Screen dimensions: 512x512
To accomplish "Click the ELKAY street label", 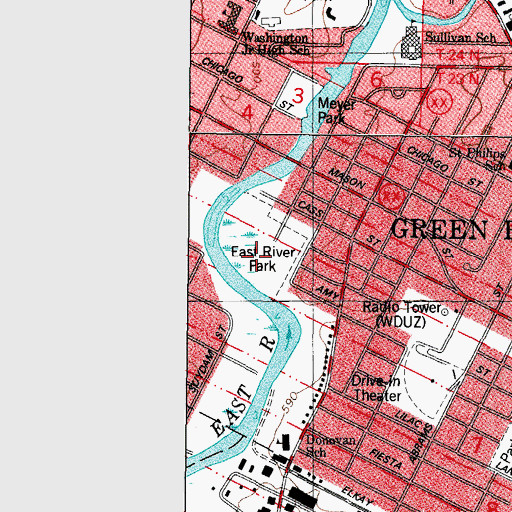I will click(x=357, y=496).
